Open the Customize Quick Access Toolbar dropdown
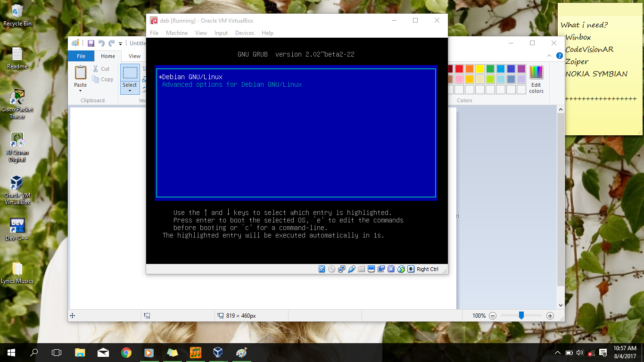Image resolution: width=644 pixels, height=362 pixels. (x=121, y=44)
